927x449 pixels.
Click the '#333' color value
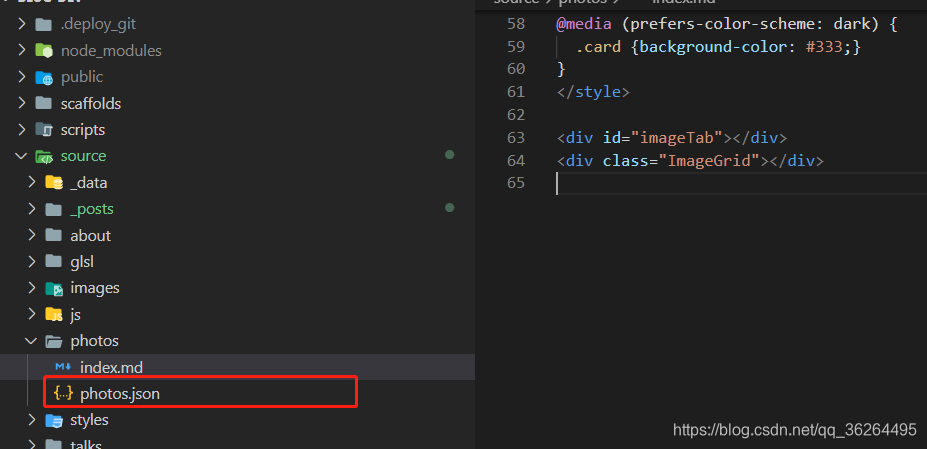point(824,47)
